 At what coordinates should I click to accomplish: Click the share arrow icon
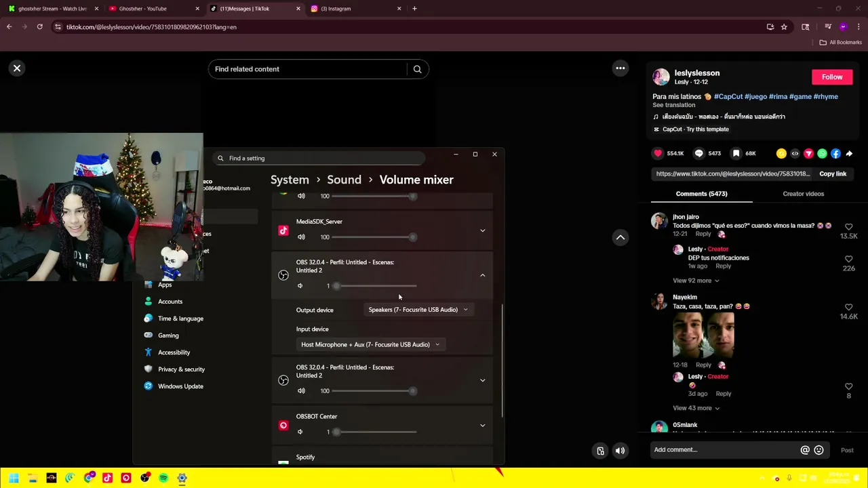coord(849,154)
